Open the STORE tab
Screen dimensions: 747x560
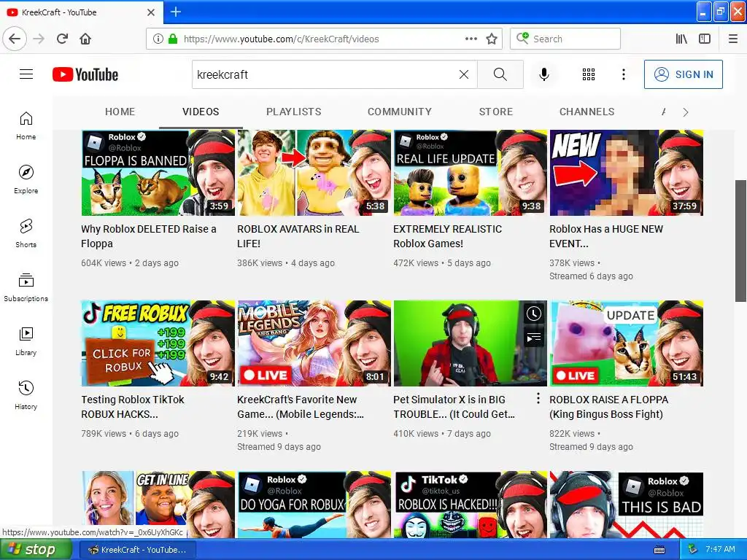coord(496,112)
